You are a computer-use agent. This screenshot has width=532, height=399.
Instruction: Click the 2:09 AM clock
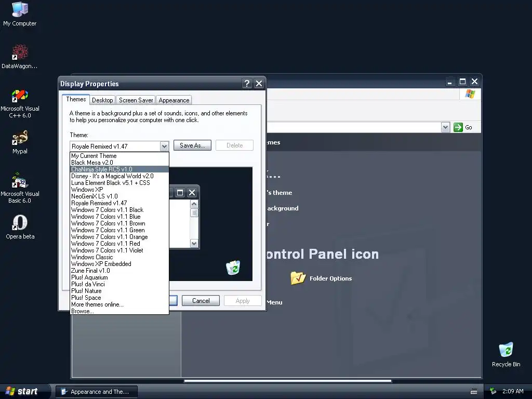coord(513,391)
